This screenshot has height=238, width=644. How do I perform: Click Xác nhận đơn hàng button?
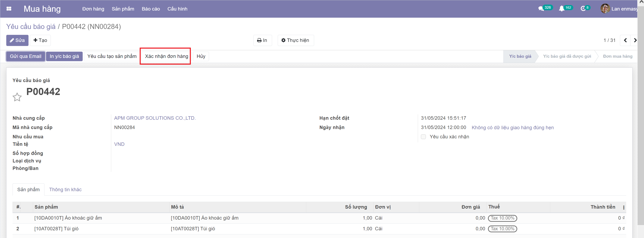(x=166, y=56)
